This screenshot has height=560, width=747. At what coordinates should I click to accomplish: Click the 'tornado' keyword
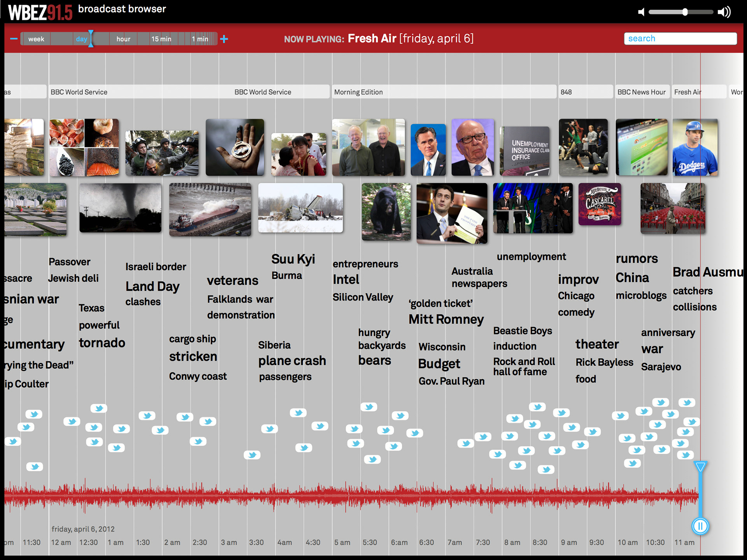pyautogui.click(x=102, y=343)
